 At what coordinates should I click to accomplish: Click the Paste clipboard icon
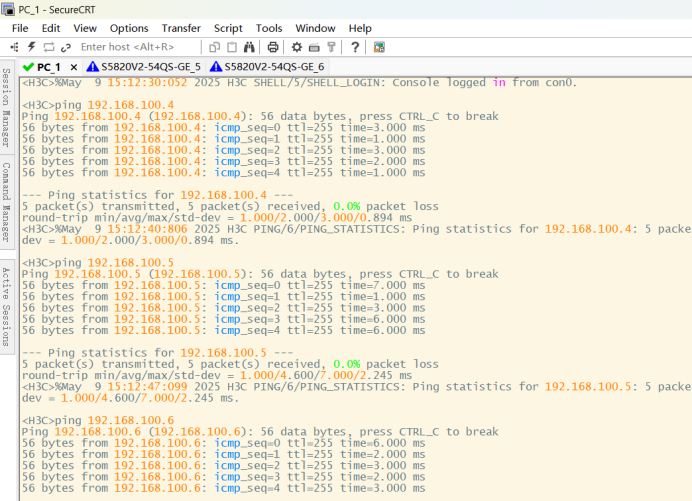pyautogui.click(x=232, y=47)
